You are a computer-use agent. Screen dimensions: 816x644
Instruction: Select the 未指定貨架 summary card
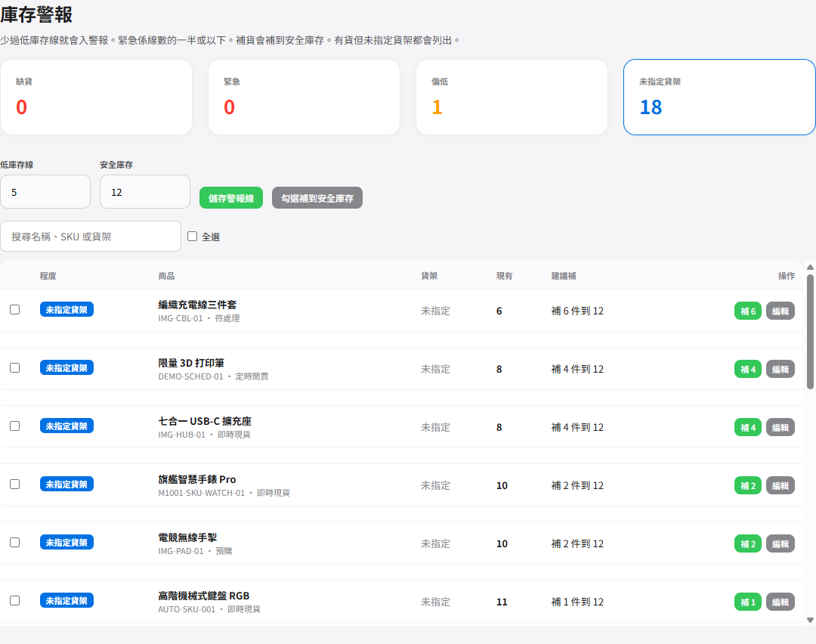719,97
